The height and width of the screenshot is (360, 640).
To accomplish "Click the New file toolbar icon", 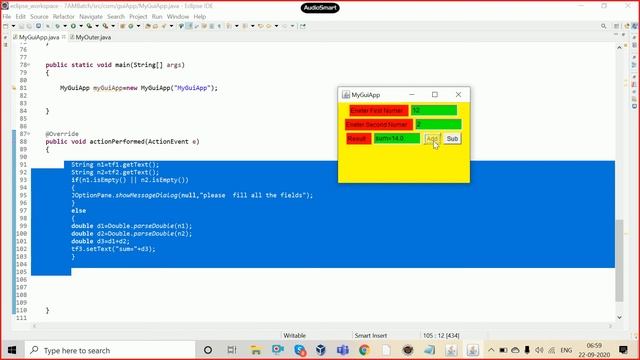I will (6, 26).
